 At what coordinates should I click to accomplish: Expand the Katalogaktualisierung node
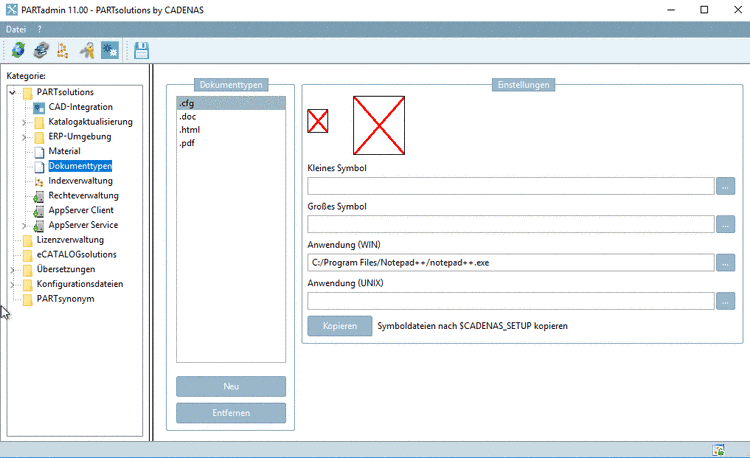24,122
